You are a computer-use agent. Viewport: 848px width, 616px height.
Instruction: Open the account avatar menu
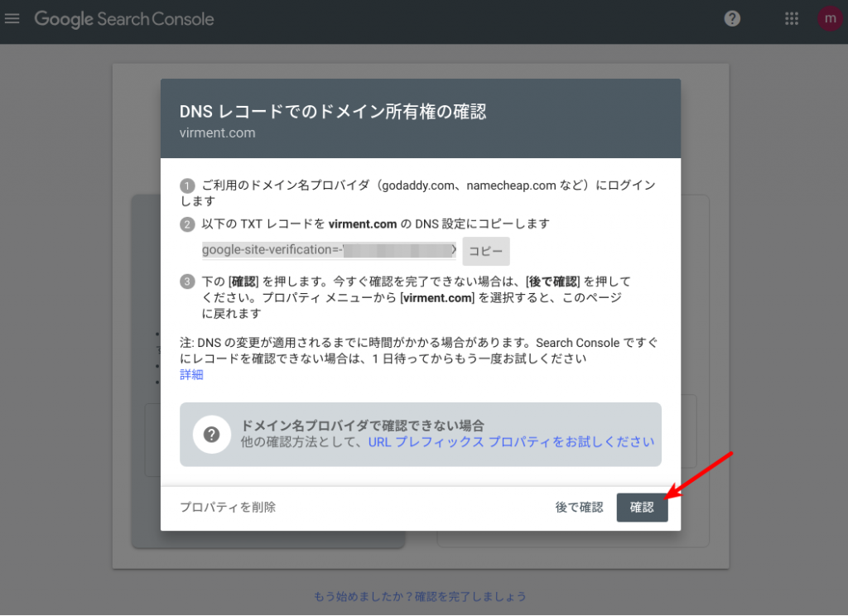[829, 18]
